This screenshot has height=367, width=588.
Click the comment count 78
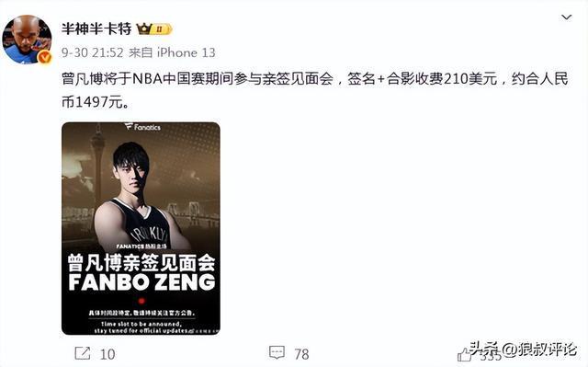[x=301, y=354]
